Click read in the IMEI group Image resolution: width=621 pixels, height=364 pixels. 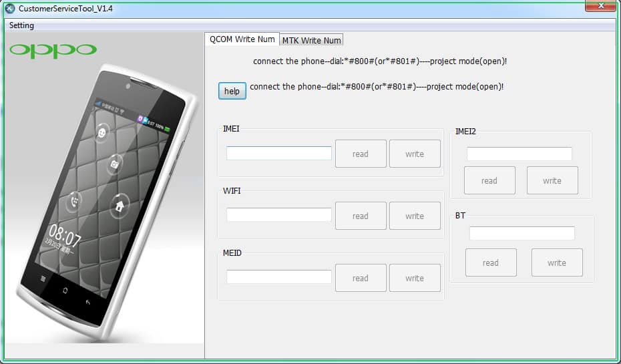pyautogui.click(x=361, y=154)
